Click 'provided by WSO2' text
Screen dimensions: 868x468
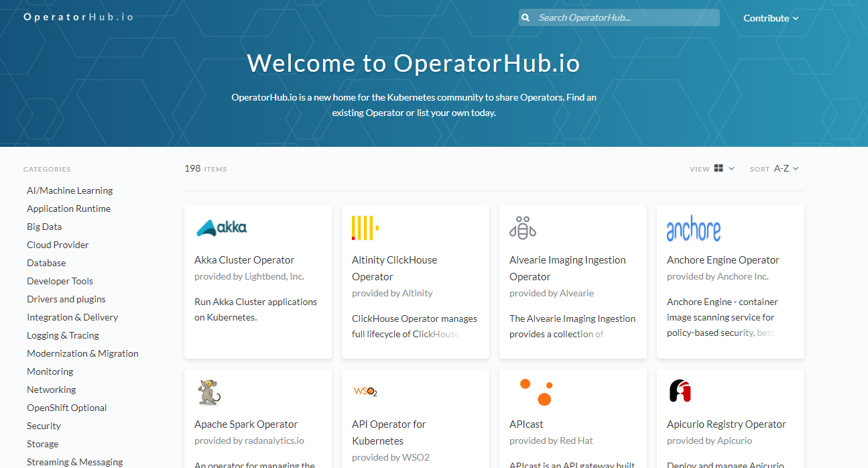(391, 457)
